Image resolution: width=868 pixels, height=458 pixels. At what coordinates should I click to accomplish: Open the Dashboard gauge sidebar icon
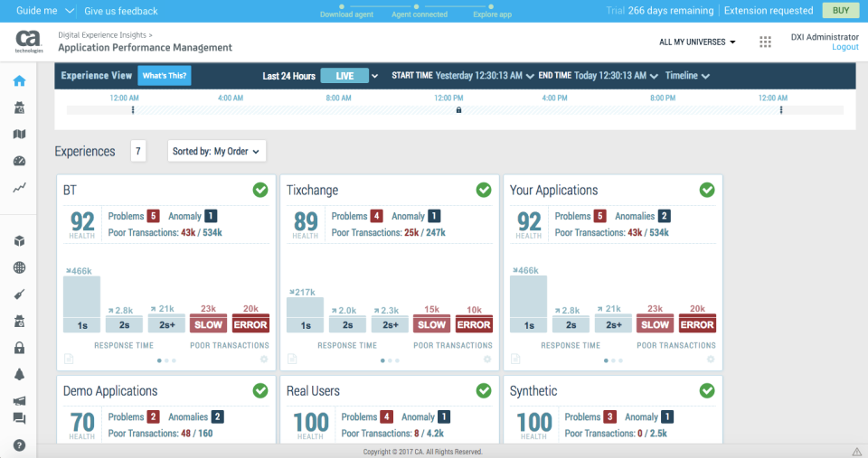[x=19, y=161]
